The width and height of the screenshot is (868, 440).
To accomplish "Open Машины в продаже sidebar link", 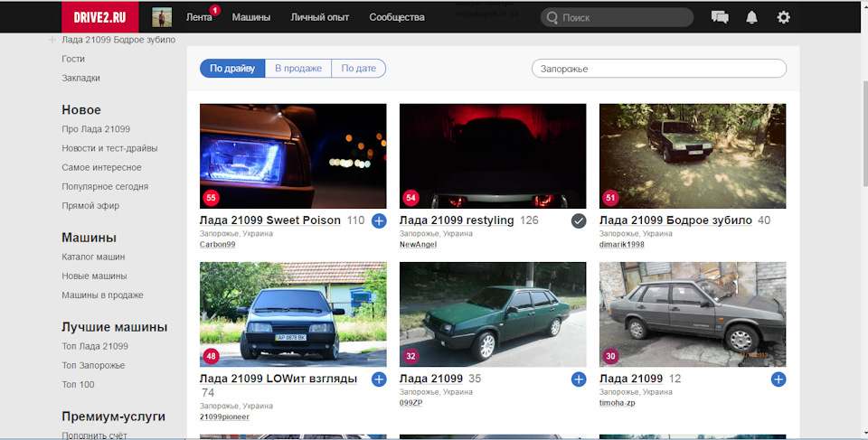I will pos(102,295).
